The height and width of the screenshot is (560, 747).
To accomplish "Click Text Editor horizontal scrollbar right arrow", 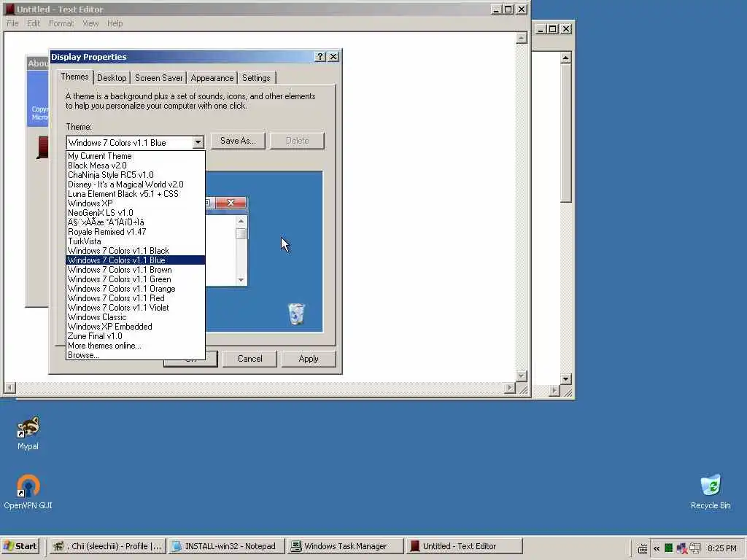I will coord(510,388).
